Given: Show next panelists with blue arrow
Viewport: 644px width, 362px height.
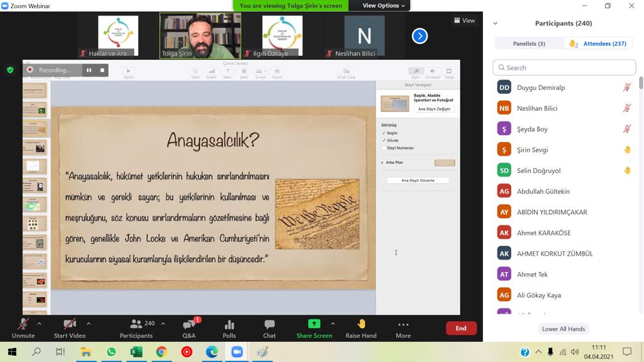Looking at the screenshot, I should pyautogui.click(x=419, y=36).
